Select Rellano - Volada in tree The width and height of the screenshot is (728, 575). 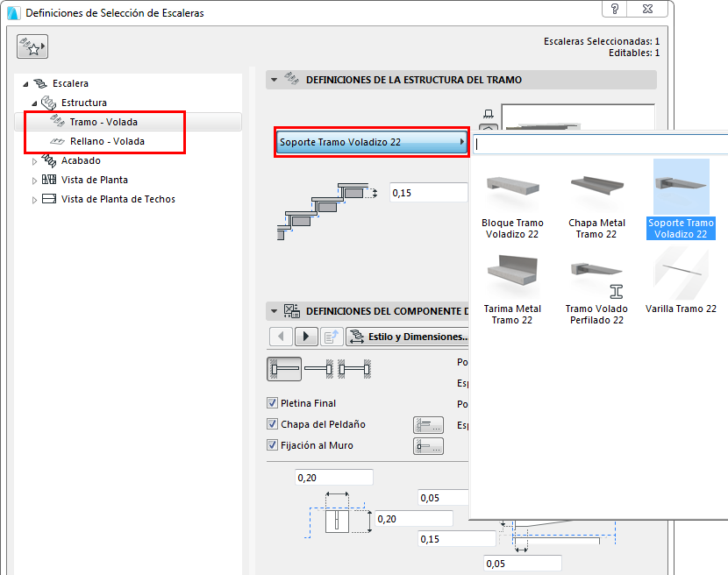[x=107, y=141]
